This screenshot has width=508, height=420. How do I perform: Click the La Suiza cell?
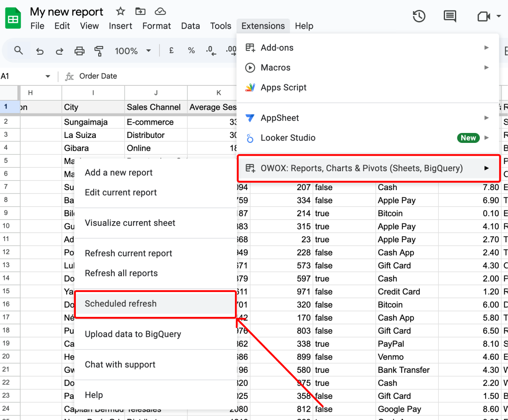click(x=93, y=135)
